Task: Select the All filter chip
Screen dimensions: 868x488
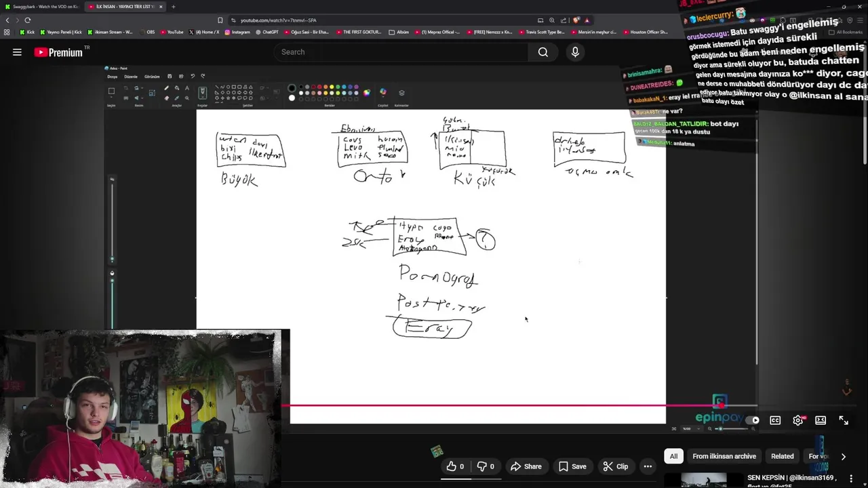Action: (x=673, y=456)
